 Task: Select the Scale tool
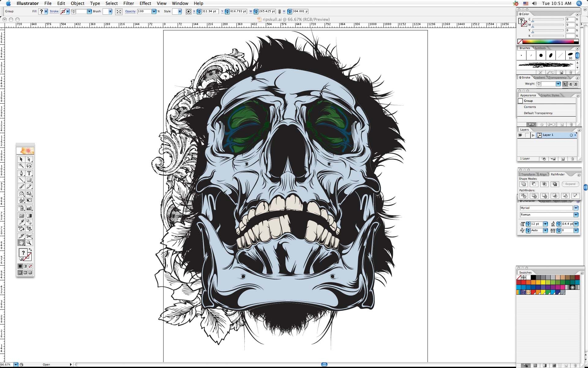(29, 194)
